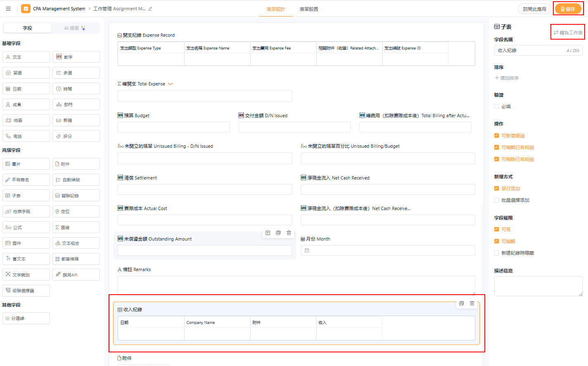588x366 pixels.
Task: Tick the 批量選擇添加 checkbox
Action: tap(497, 200)
